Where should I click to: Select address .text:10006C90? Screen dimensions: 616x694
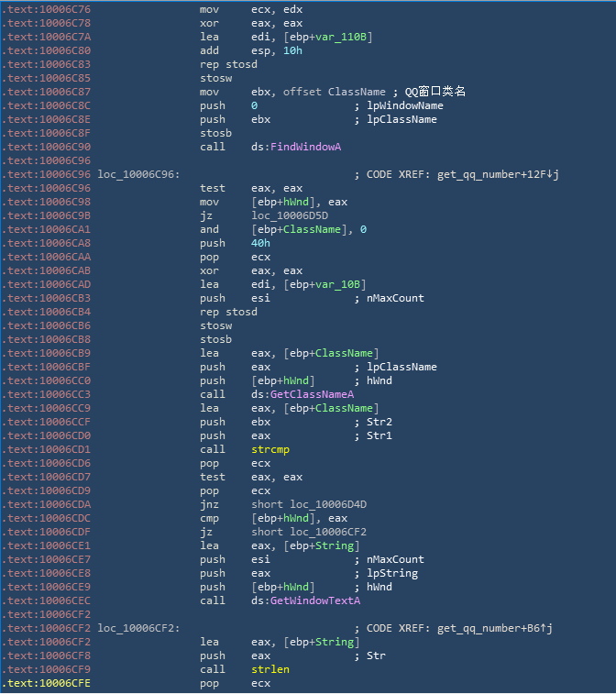pyautogui.click(x=46, y=147)
